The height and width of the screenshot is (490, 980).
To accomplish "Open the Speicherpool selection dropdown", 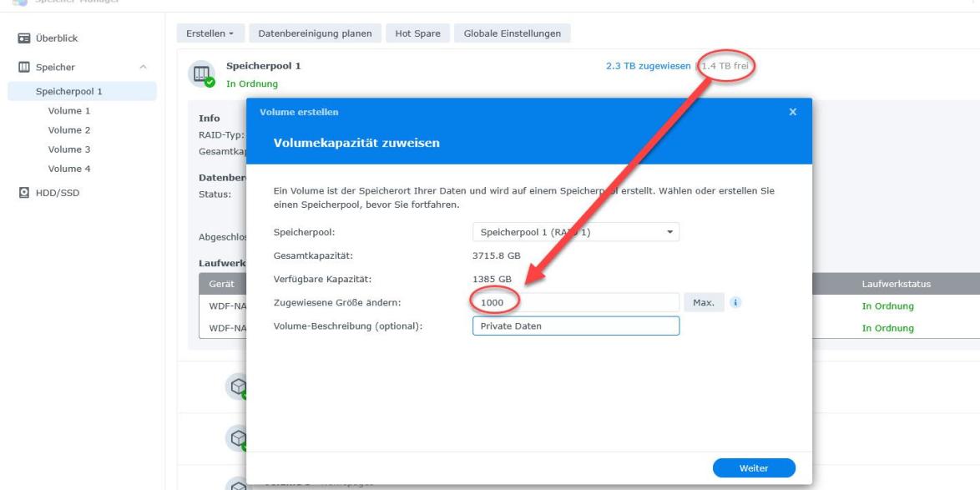I will tap(575, 232).
